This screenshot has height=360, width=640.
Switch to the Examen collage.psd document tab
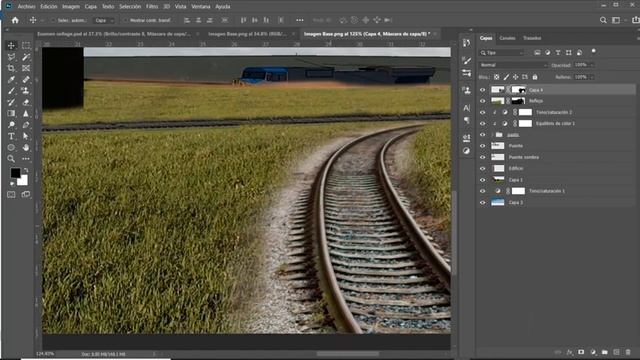tap(113, 34)
